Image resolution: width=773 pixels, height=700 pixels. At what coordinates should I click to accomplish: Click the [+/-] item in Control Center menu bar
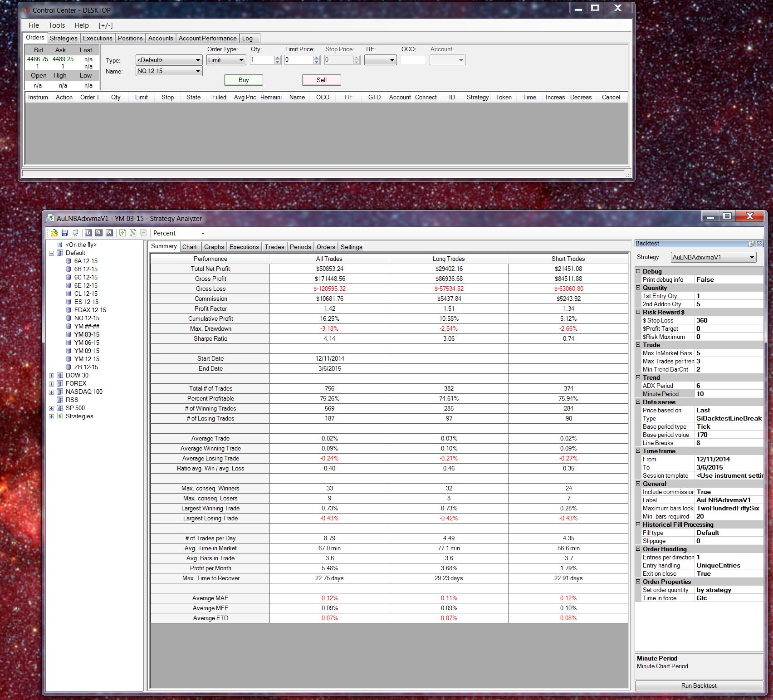[x=106, y=25]
